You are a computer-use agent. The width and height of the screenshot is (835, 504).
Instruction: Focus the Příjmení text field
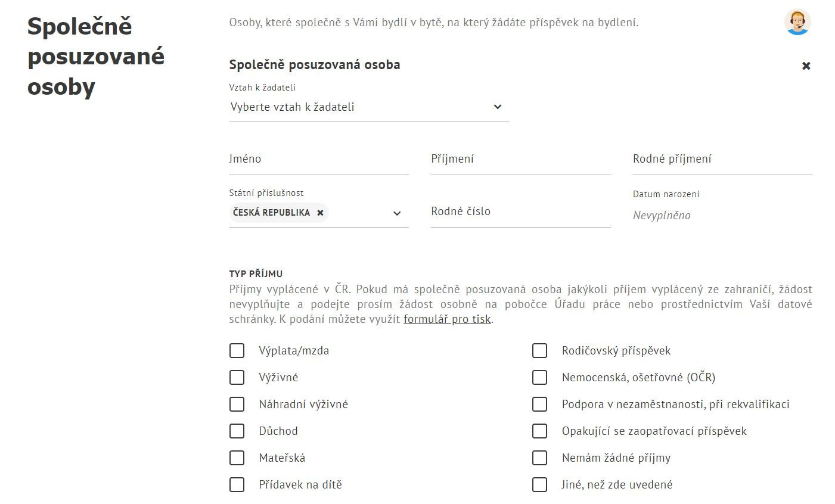tap(520, 160)
